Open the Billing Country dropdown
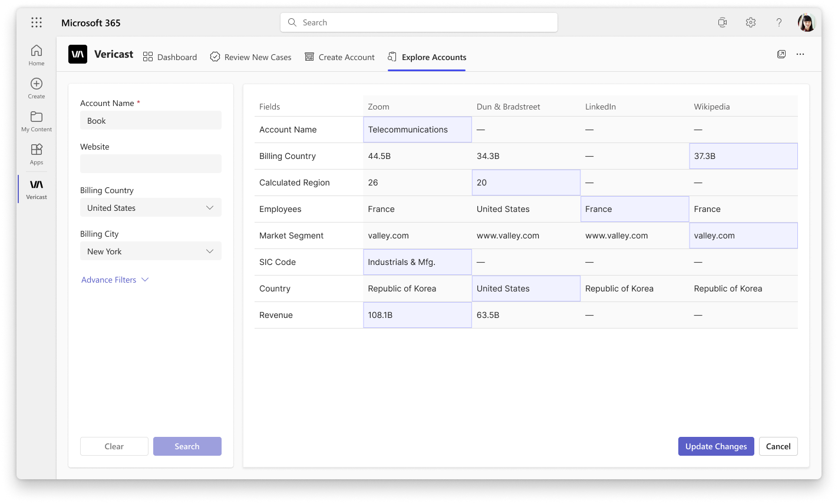838x504 pixels. (151, 208)
